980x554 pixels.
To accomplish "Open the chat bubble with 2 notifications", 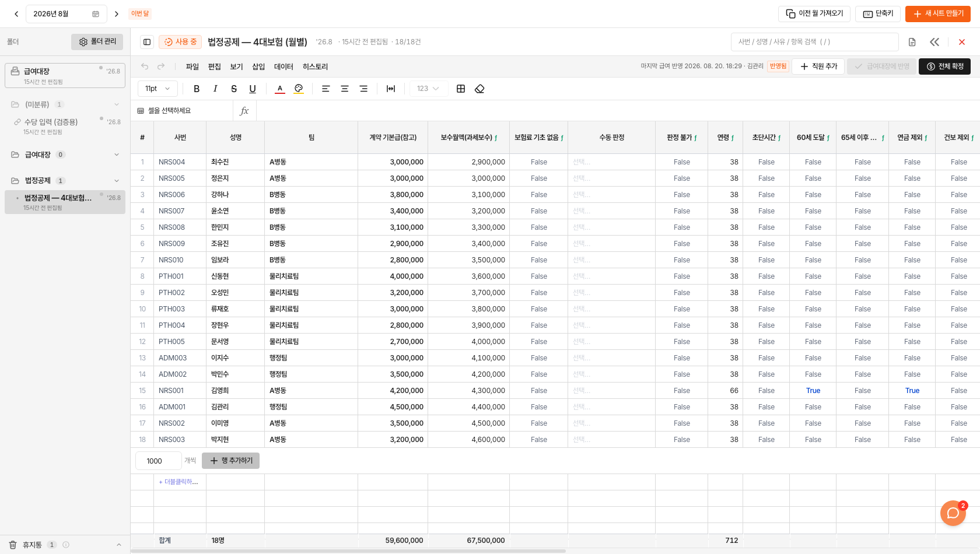I will click(953, 513).
